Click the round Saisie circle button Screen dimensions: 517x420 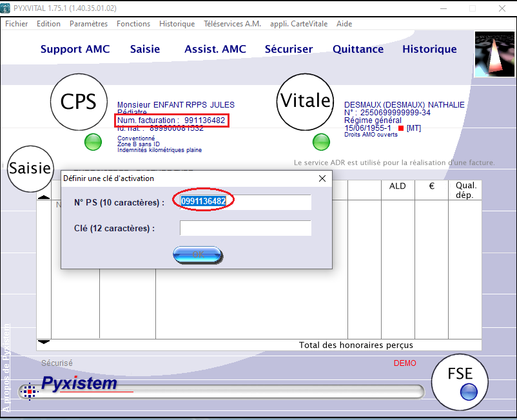point(30,169)
